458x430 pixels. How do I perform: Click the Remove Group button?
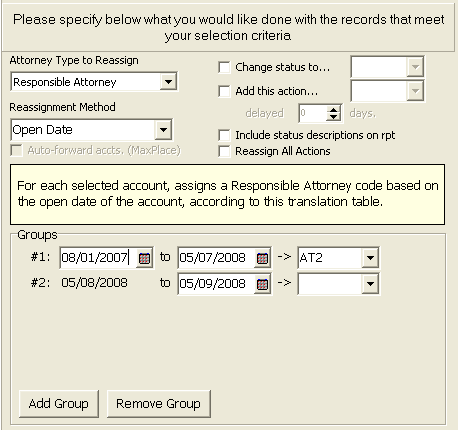coord(159,404)
